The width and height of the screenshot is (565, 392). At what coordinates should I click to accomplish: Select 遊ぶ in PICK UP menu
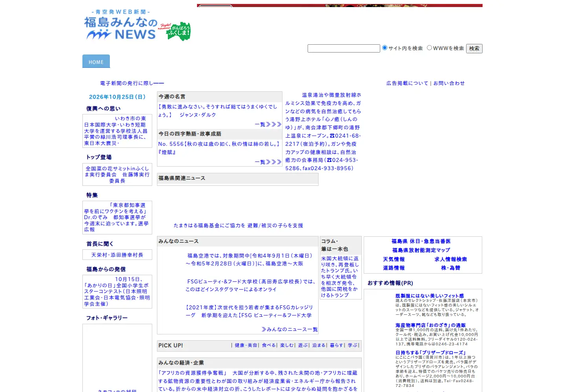(x=303, y=345)
